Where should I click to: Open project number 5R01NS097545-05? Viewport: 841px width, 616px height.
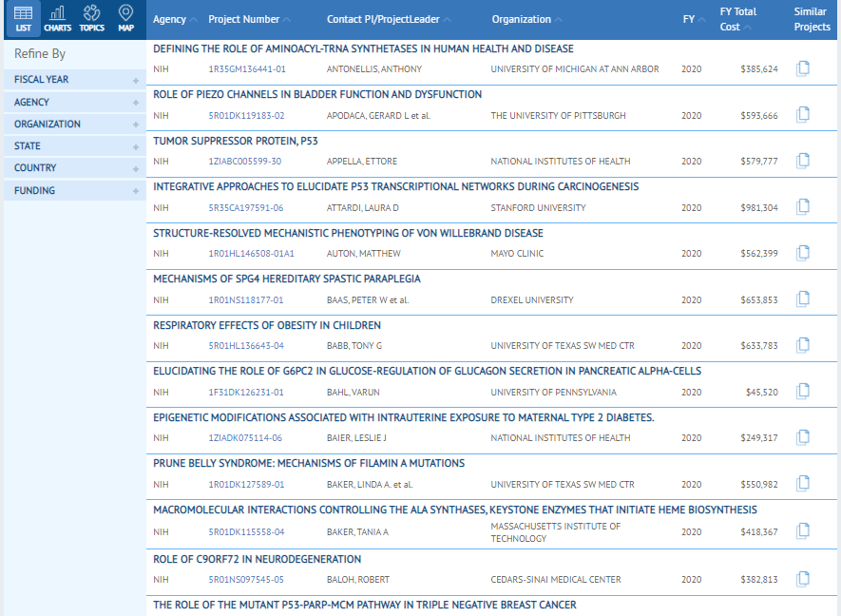point(246,580)
